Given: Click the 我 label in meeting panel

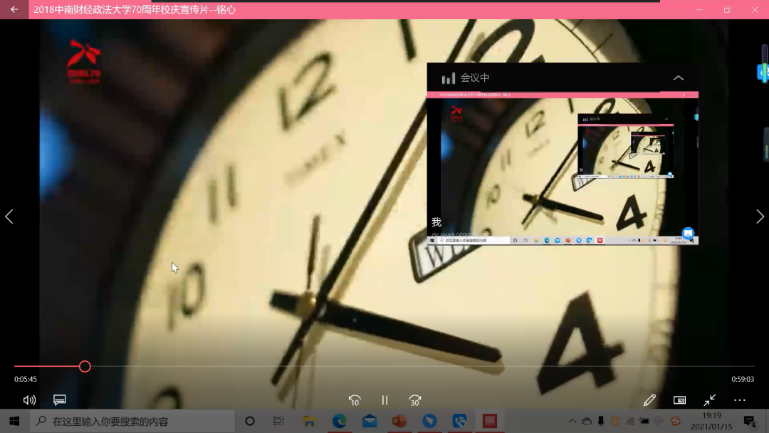Looking at the screenshot, I should [436, 222].
